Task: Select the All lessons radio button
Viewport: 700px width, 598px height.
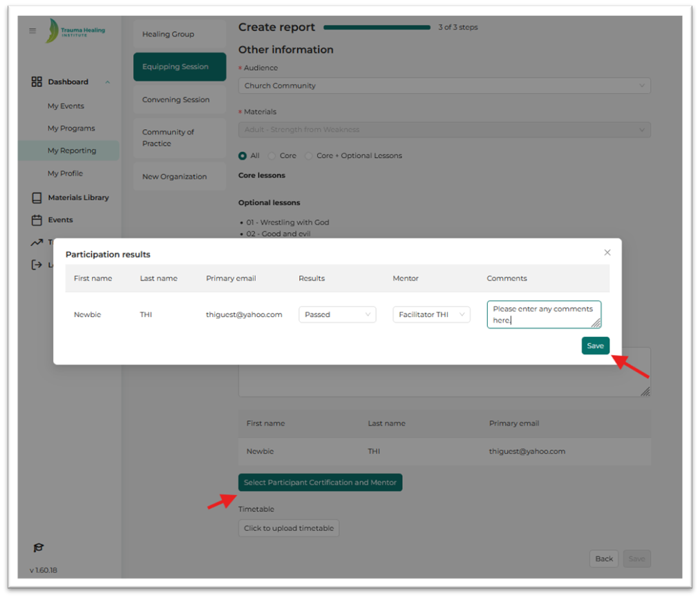Action: coord(243,156)
